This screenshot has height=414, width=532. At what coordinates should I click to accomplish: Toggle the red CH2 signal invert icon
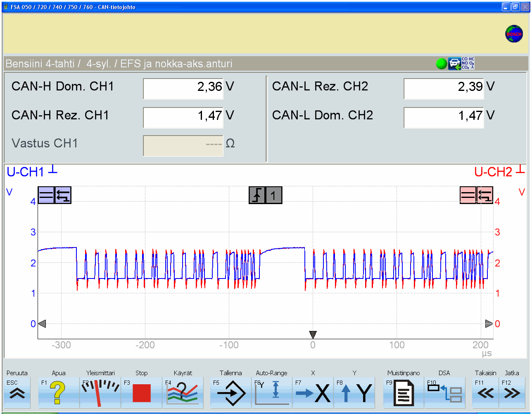click(484, 195)
